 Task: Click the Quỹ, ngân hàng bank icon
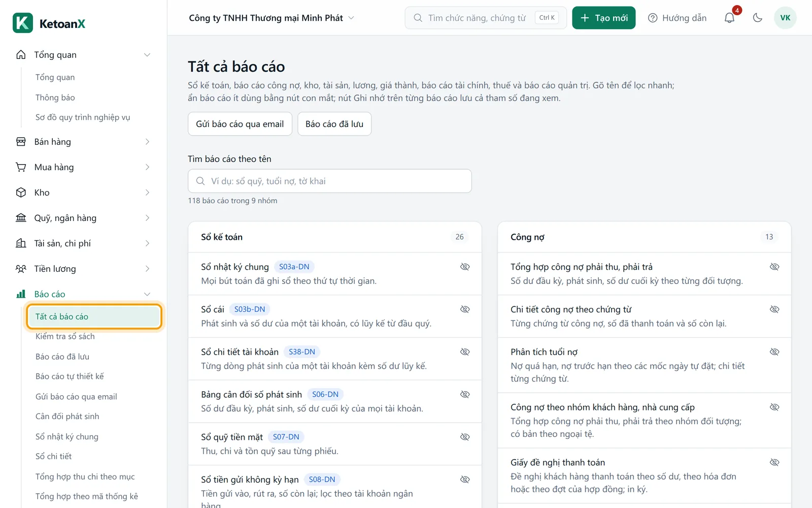click(21, 218)
